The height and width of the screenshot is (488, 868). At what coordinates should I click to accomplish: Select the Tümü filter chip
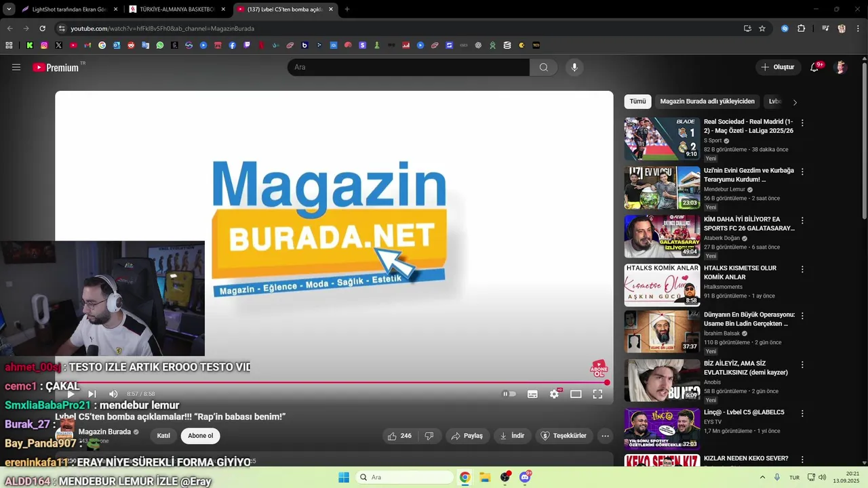point(637,102)
